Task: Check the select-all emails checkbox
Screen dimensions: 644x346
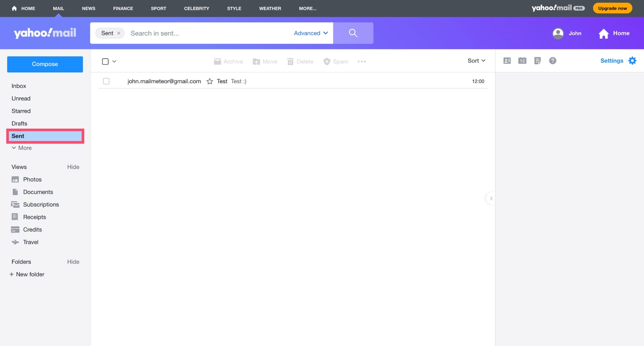Action: point(105,61)
